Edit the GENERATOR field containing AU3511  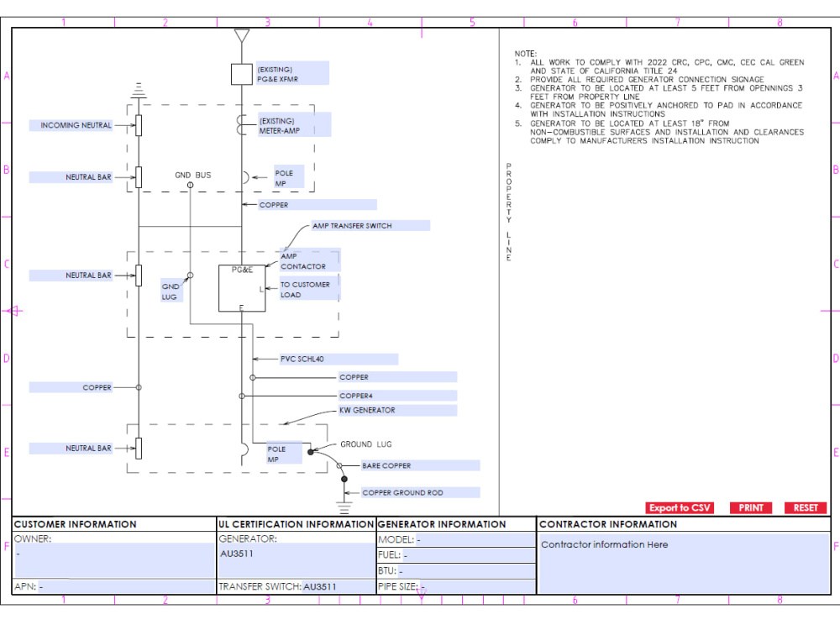[x=297, y=561]
